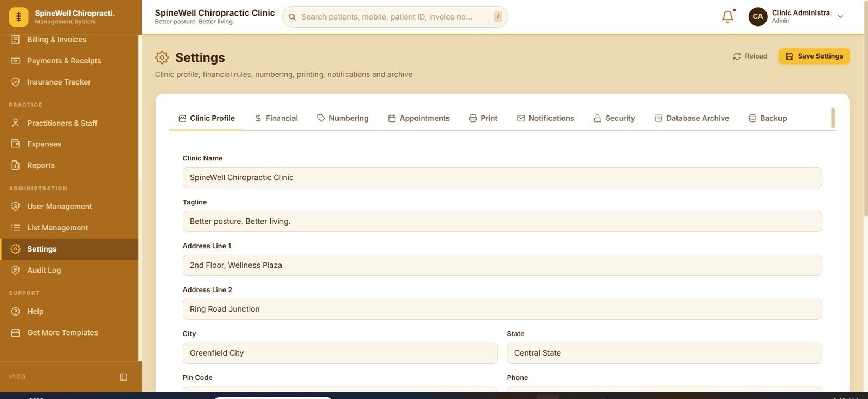The image size is (868, 399).
Task: Click the Reload button
Action: point(750,56)
